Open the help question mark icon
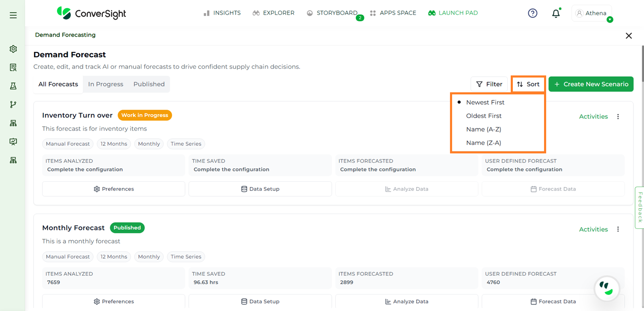Screen dimensions: 644x311 coord(533,13)
